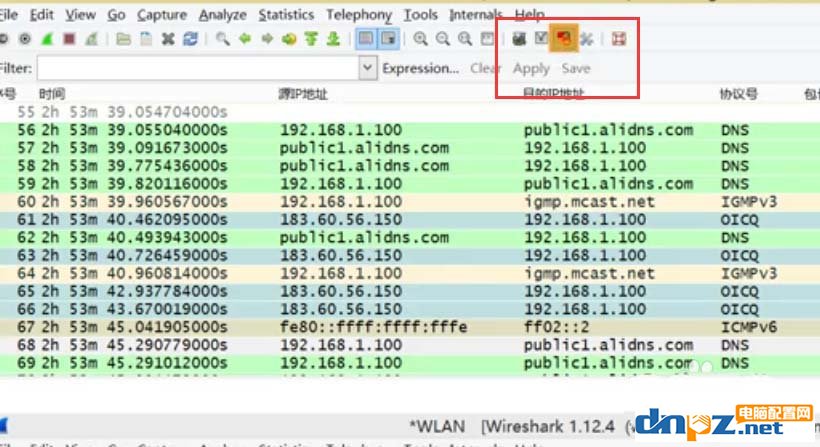Go forward in packet history
The image size is (820, 447).
click(267, 39)
